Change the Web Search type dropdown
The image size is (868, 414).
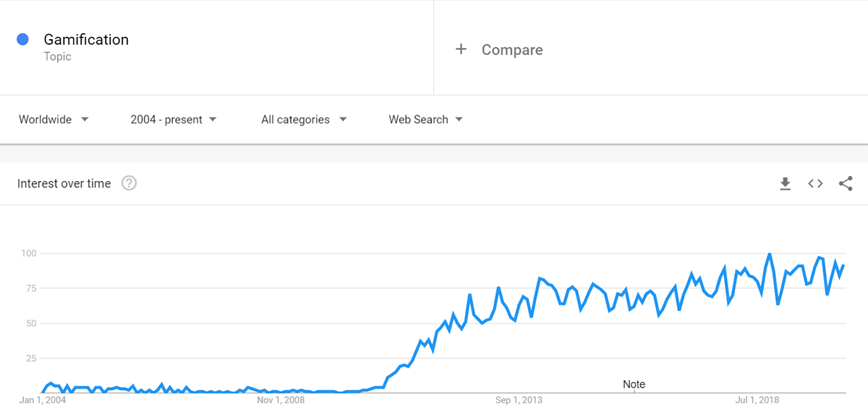tap(426, 119)
